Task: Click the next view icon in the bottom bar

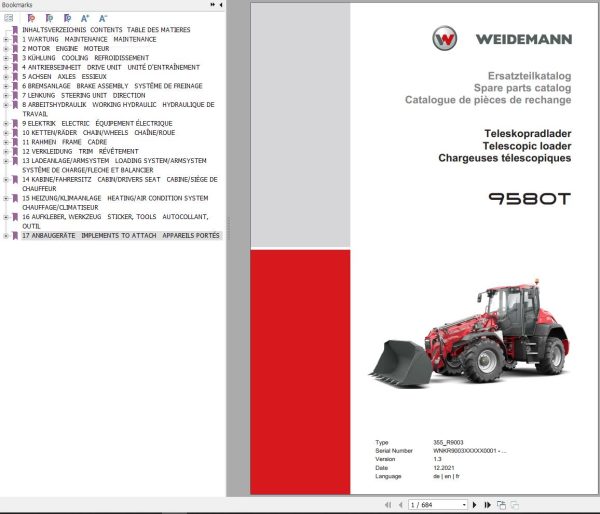Action: (x=515, y=505)
